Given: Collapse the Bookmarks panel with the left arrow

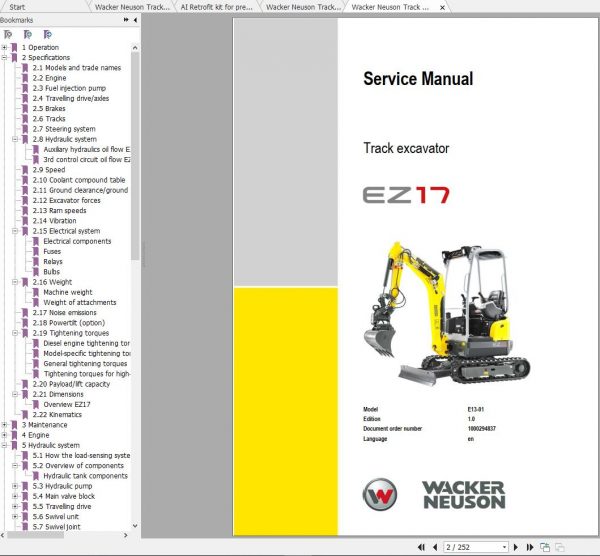Looking at the screenshot, I should [x=135, y=20].
